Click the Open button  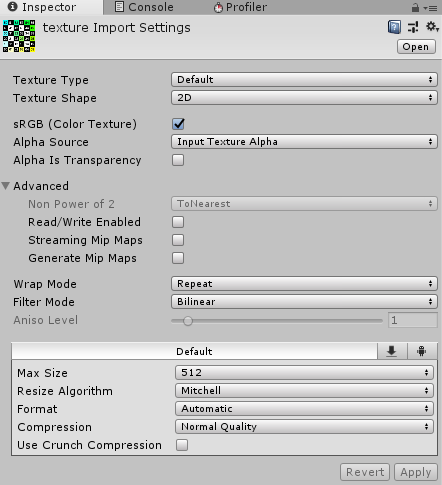(x=416, y=47)
